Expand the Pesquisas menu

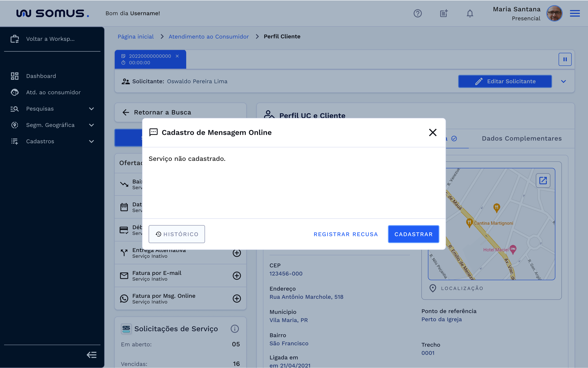click(91, 109)
